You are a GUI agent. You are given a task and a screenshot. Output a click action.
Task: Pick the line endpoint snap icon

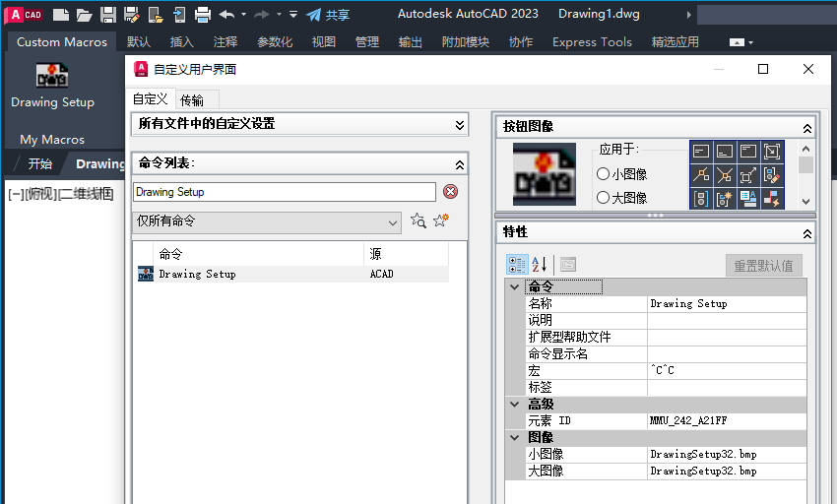(701, 175)
